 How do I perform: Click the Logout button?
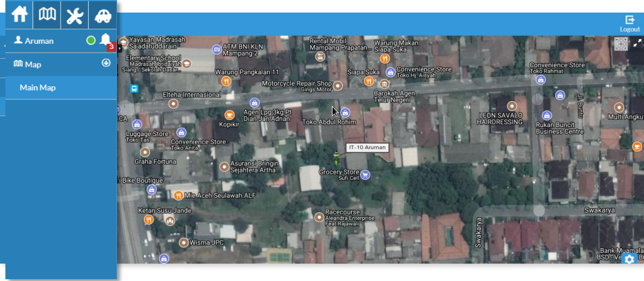[x=630, y=24]
